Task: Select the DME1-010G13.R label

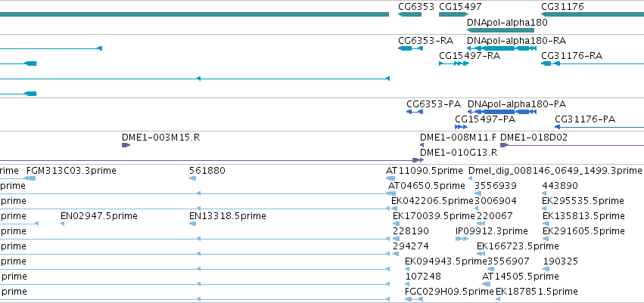Action: click(459, 153)
